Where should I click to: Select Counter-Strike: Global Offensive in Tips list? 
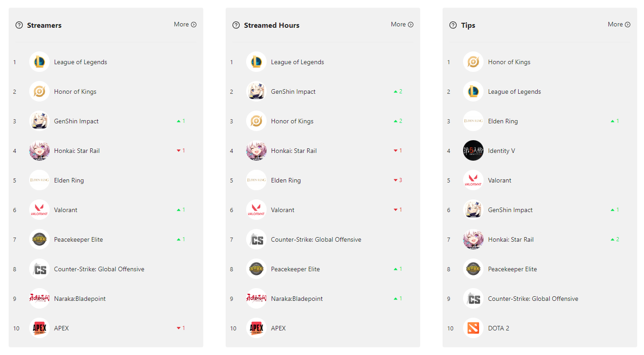533,299
